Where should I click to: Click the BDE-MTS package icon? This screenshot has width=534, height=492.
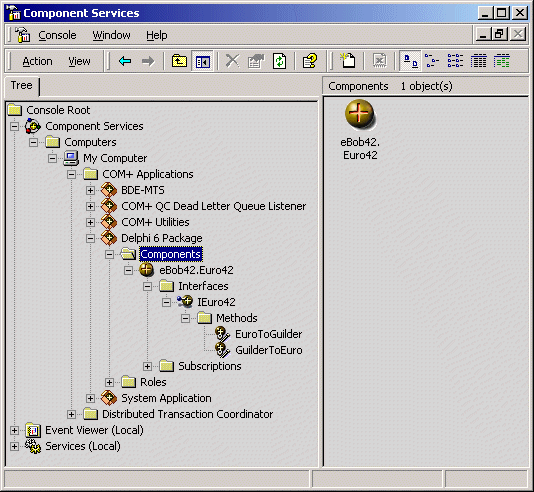coord(109,190)
